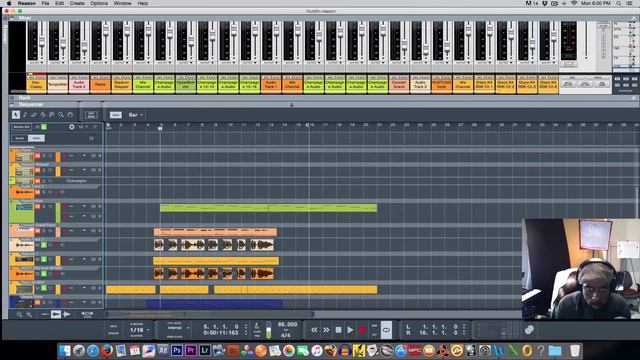Viewport: 640px width, 360px height.
Task: Mute the top orange instrument track
Action: pyautogui.click(x=38, y=156)
